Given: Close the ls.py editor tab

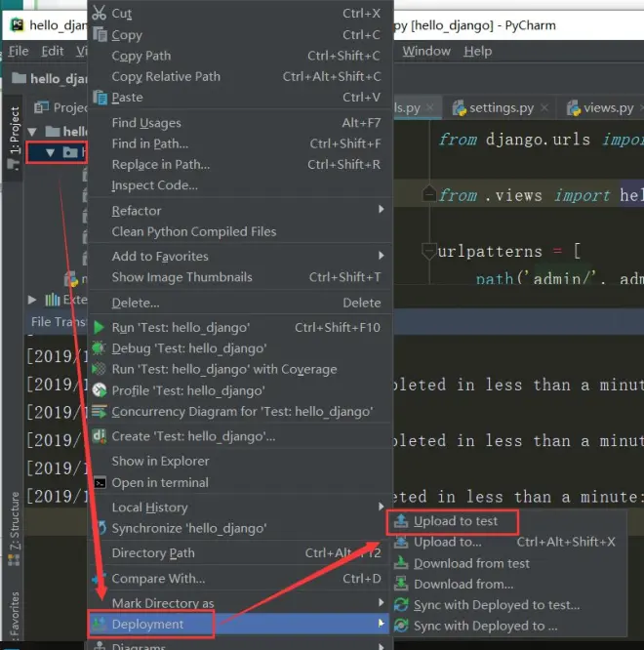Looking at the screenshot, I should pos(429,107).
